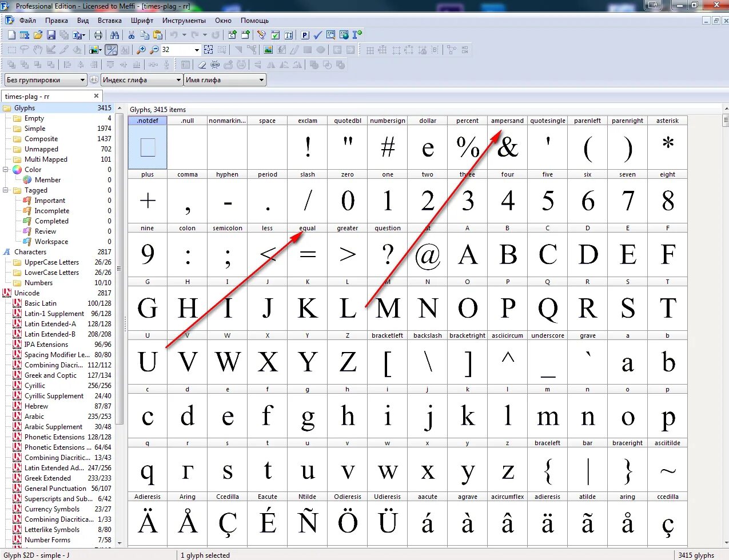The height and width of the screenshot is (560, 729).
Task: Click the Copy icon in toolbar
Action: [145, 35]
